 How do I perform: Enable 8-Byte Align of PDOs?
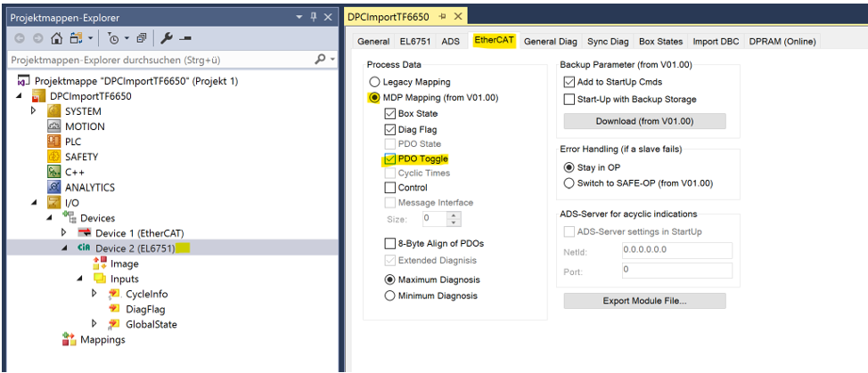pos(389,243)
